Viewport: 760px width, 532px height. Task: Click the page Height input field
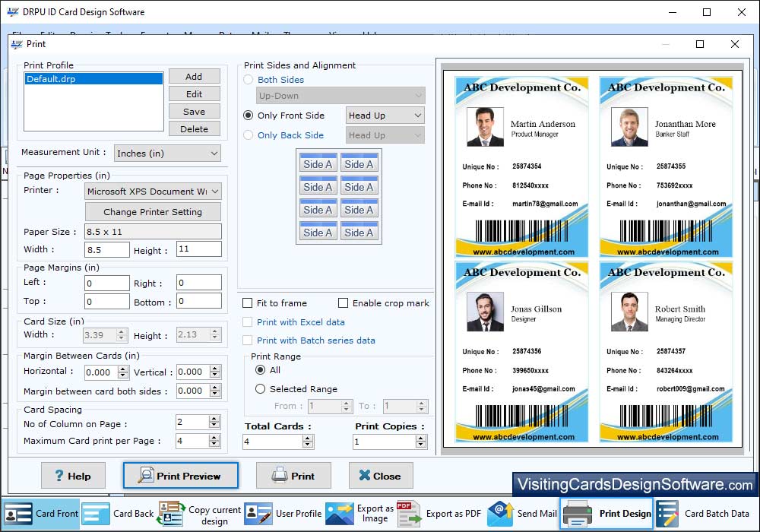pos(198,249)
